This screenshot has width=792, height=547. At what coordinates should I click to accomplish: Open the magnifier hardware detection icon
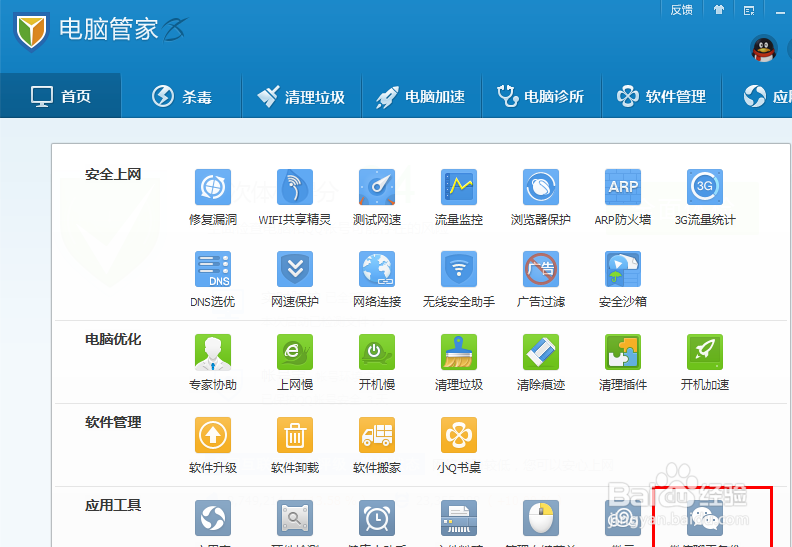(x=295, y=518)
